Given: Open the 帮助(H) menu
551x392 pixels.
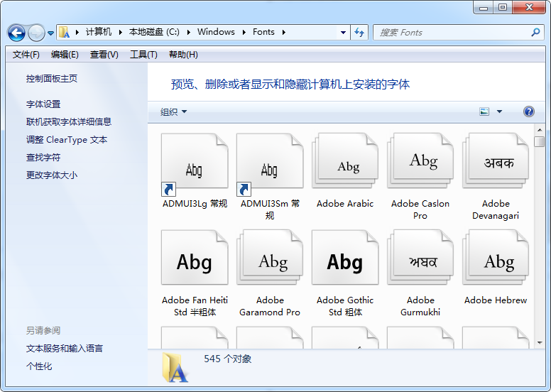Looking at the screenshot, I should (183, 55).
